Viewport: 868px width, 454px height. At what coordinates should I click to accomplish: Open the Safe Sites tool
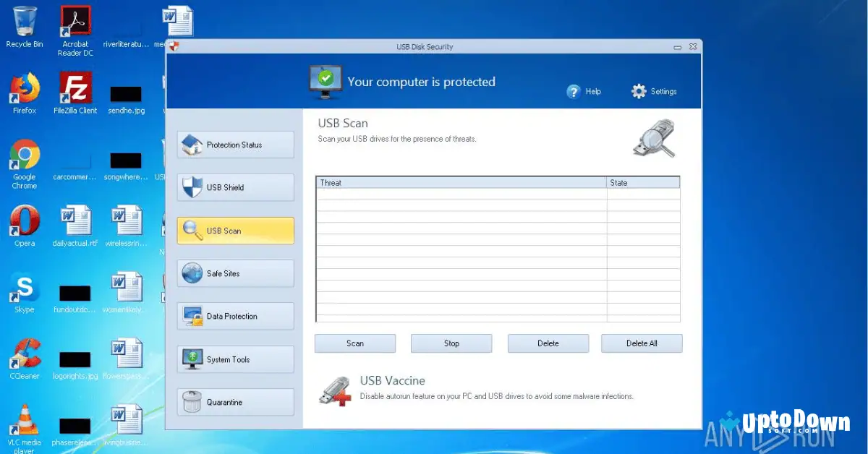click(234, 273)
